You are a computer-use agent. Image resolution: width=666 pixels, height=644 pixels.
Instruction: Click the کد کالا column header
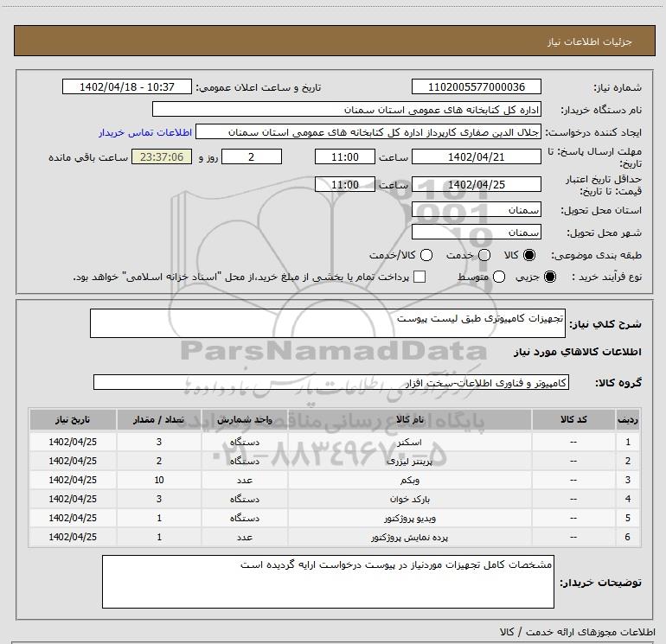(573, 419)
